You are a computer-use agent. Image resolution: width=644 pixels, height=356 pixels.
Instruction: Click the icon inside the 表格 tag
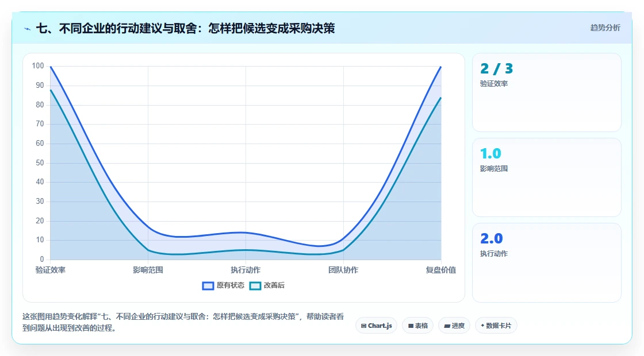tap(411, 326)
